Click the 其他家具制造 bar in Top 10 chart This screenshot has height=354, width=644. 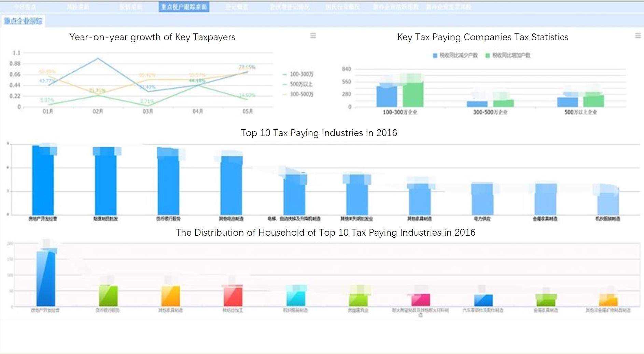point(420,199)
